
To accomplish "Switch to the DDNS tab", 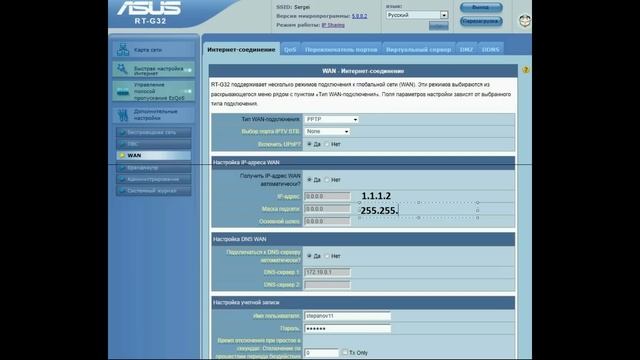I will (x=491, y=49).
